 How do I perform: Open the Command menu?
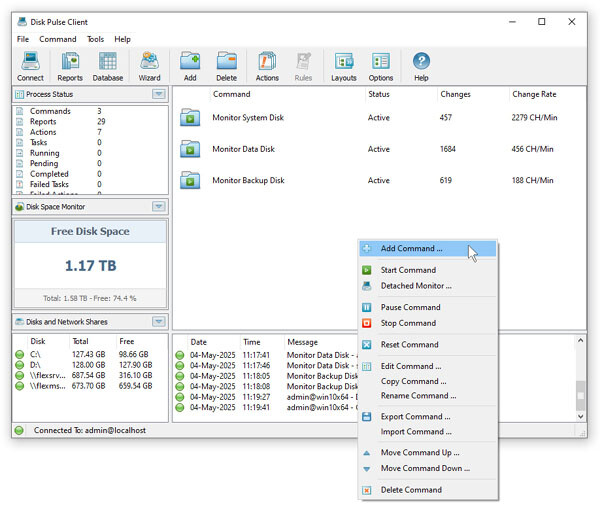(x=58, y=39)
